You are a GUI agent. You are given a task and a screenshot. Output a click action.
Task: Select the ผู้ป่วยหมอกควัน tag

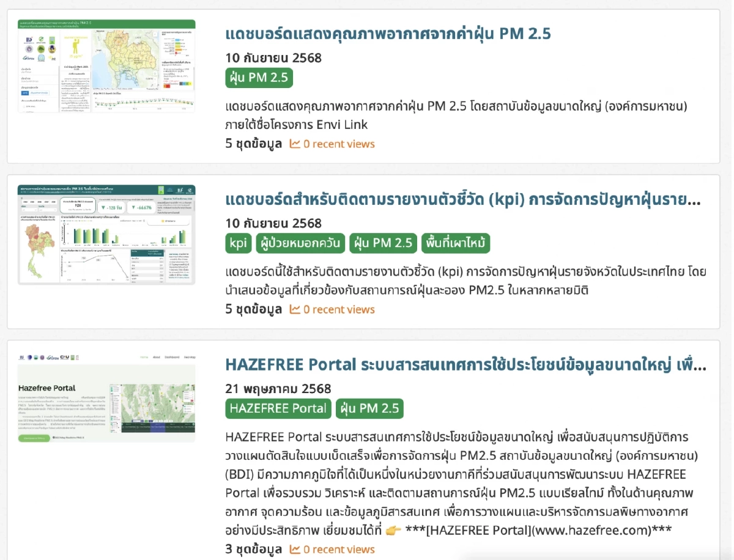(300, 243)
